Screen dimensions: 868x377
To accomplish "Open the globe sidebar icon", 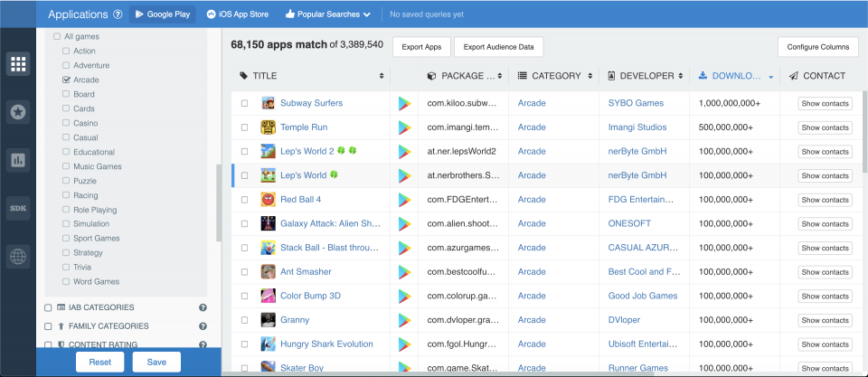I will pyautogui.click(x=18, y=257).
